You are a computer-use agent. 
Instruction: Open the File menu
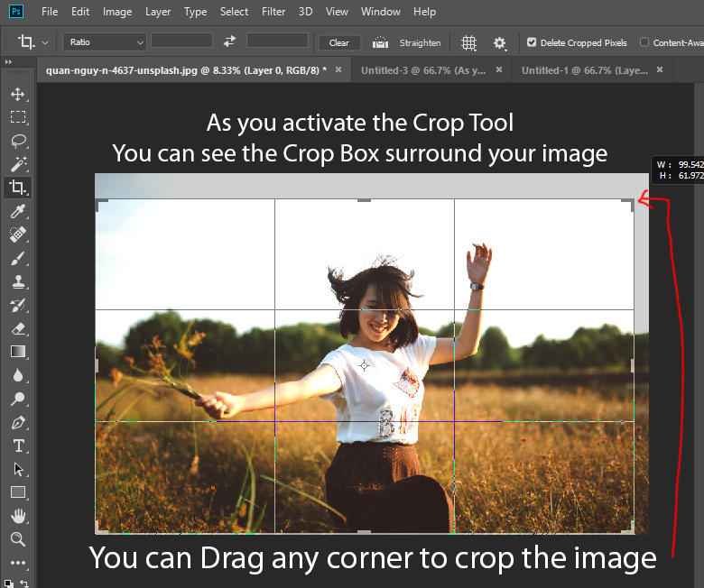(x=50, y=12)
